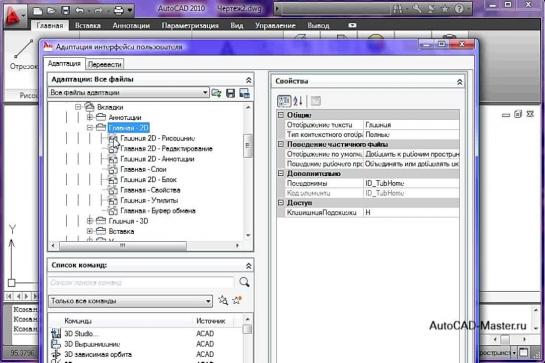The image size is (545, 363).
Task: Select Главная - Свойства tree item
Action: coord(150,190)
